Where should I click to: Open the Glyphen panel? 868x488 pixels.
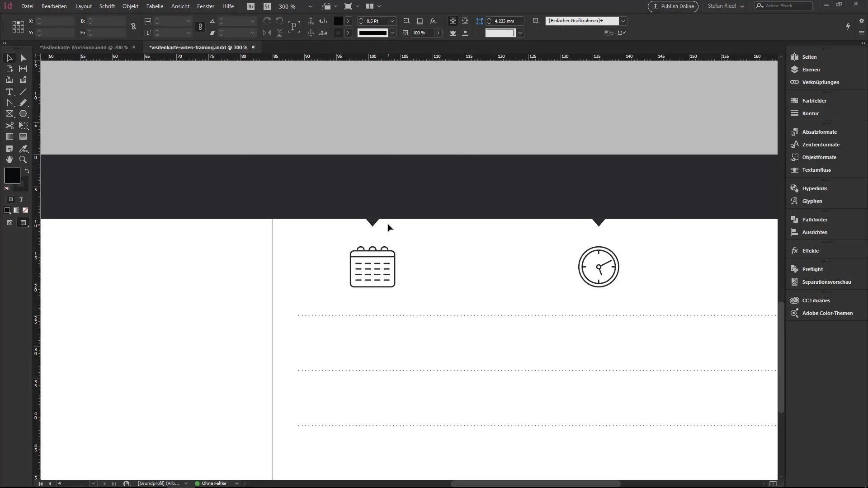coord(812,201)
